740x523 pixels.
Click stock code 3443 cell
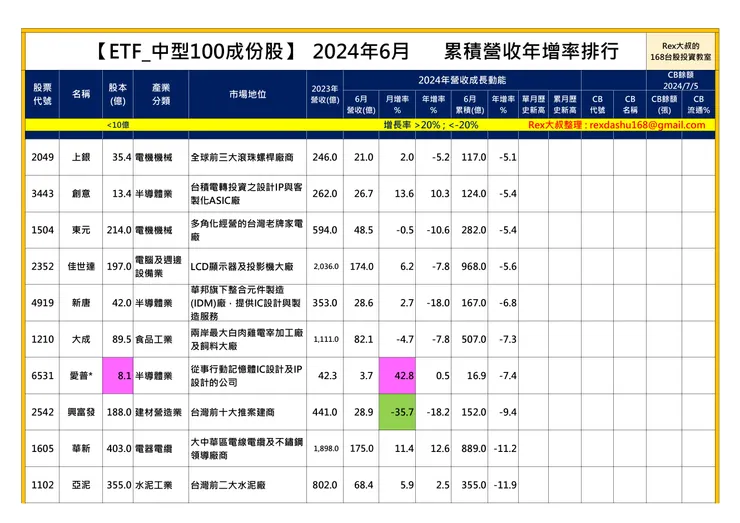(x=42, y=194)
